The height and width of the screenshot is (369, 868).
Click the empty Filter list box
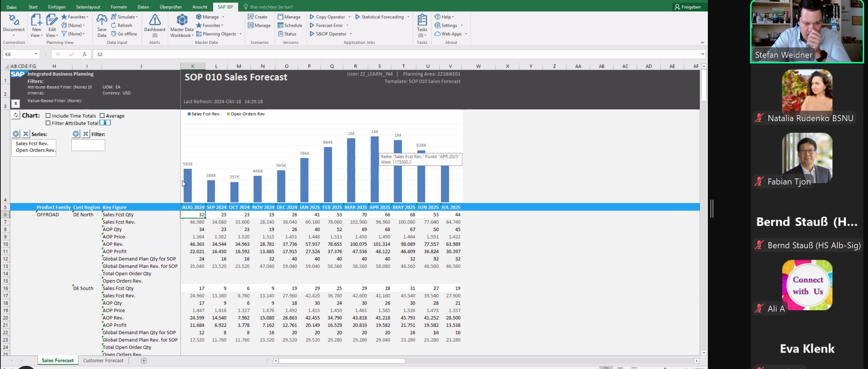tap(88, 145)
